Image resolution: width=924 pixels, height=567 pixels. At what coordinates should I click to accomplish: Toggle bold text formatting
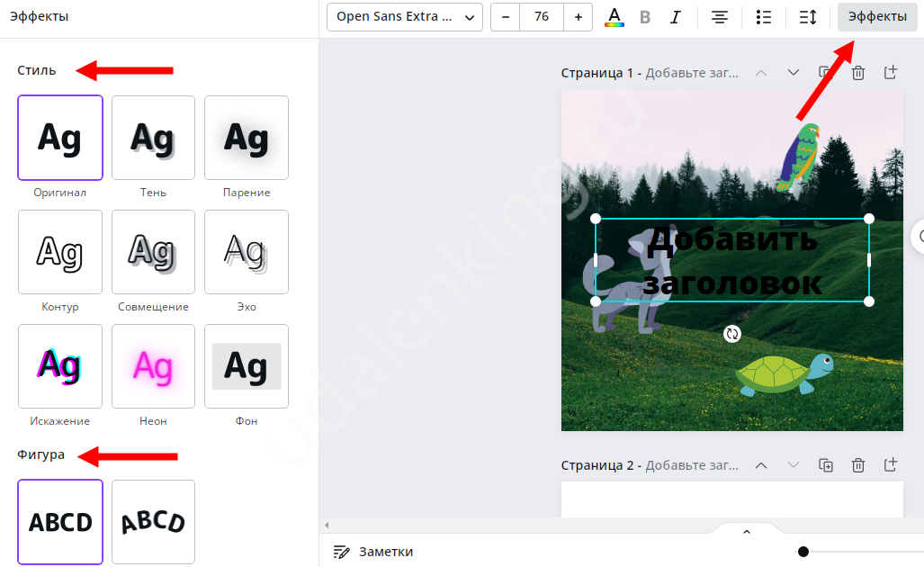pos(645,17)
